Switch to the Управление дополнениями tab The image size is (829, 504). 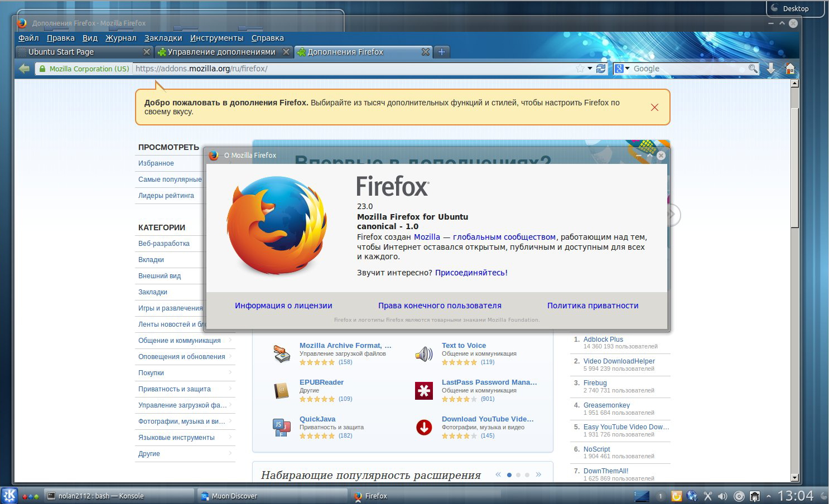[223, 52]
